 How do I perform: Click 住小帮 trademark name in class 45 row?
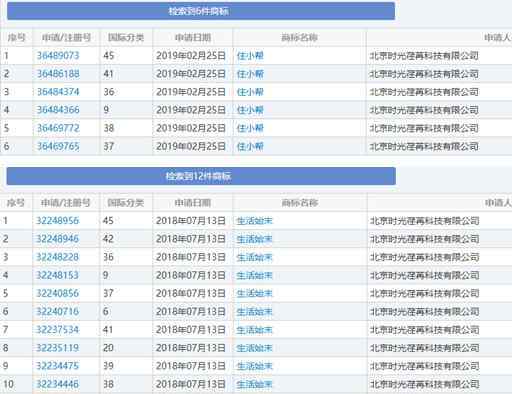point(250,55)
